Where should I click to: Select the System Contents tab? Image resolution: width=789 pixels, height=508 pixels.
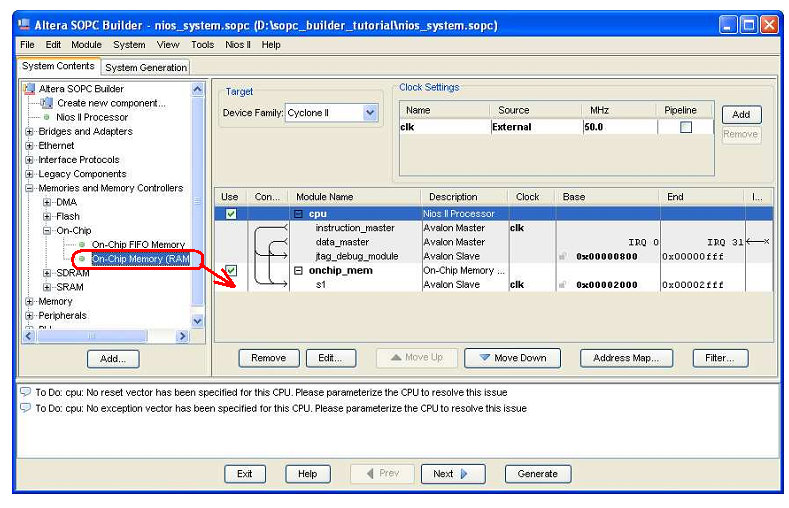click(58, 66)
